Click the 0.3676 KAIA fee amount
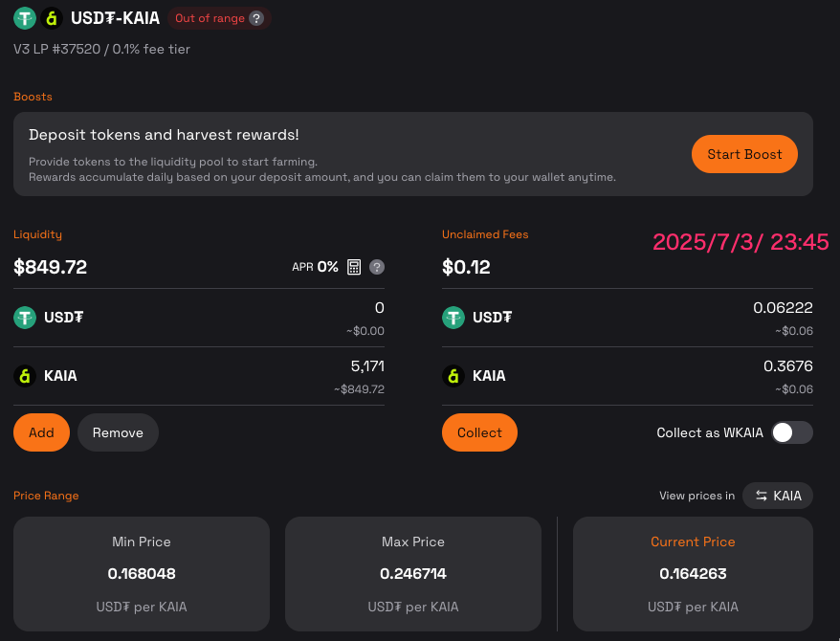The width and height of the screenshot is (840, 641). click(x=788, y=366)
